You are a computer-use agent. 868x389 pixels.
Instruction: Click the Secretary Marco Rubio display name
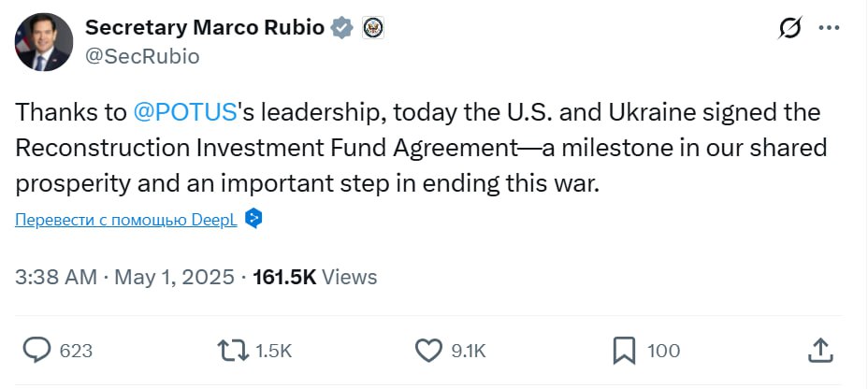[x=205, y=28]
